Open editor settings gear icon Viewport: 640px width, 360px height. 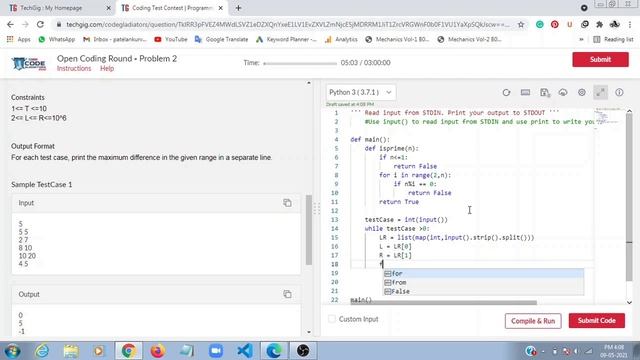582,93
